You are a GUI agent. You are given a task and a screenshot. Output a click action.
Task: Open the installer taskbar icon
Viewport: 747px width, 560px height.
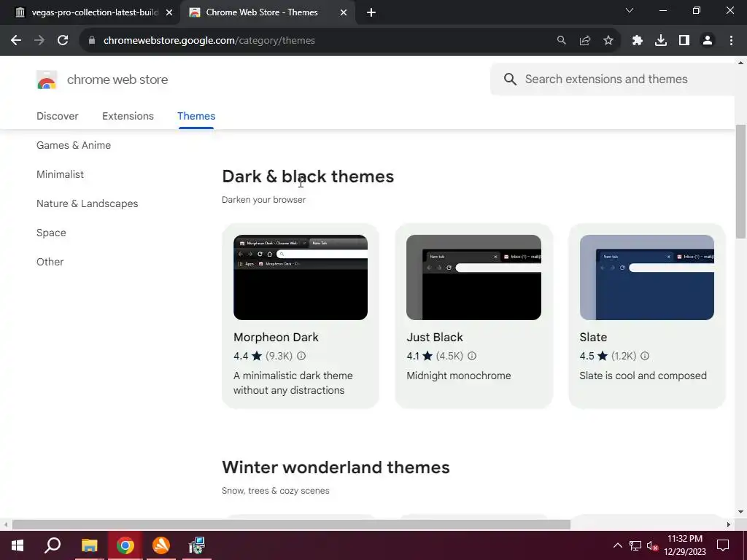click(x=196, y=545)
